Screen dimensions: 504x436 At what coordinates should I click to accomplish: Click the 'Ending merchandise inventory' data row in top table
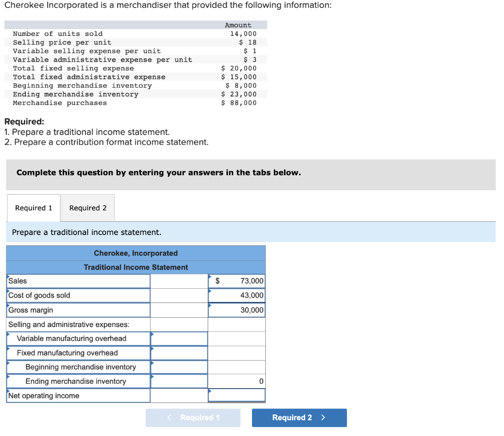(136, 94)
